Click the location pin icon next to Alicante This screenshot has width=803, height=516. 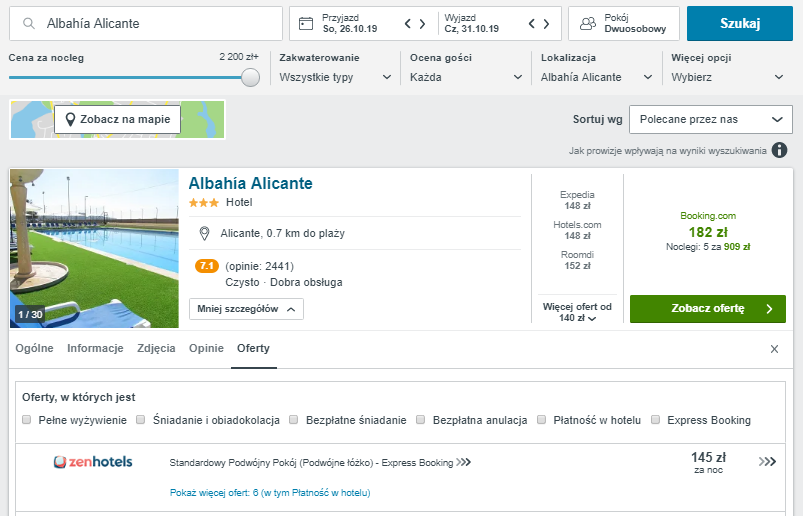point(204,233)
